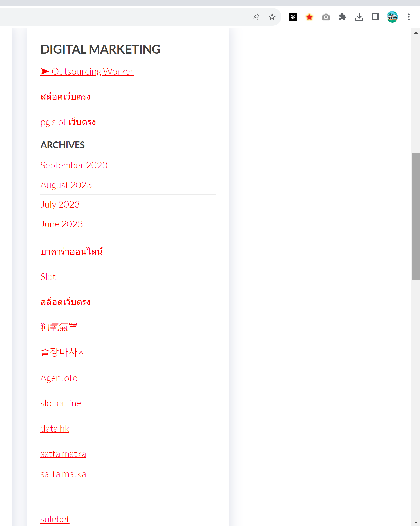The image size is (420, 526).
Task: Open the data hk link
Action: click(55, 429)
